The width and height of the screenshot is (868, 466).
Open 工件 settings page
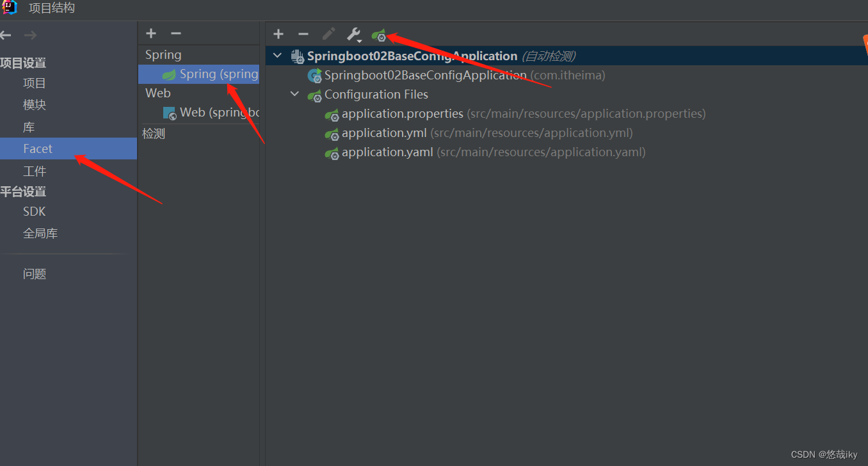(35, 171)
